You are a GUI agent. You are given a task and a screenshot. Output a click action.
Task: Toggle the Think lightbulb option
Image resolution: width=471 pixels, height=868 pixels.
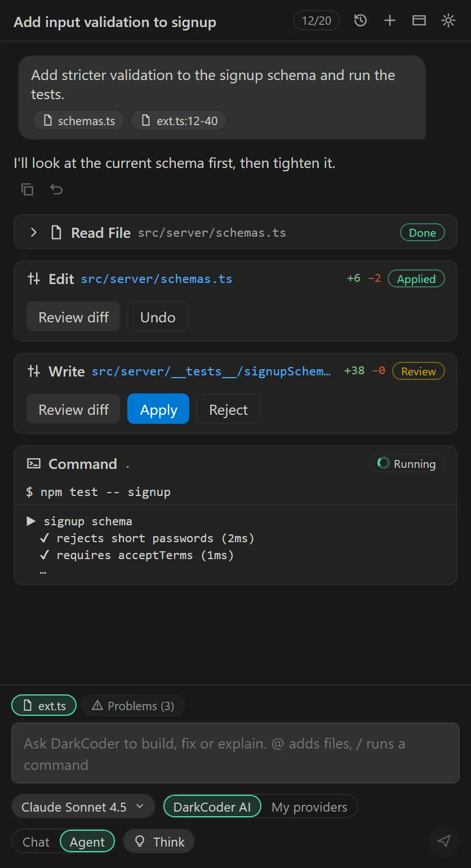(159, 842)
